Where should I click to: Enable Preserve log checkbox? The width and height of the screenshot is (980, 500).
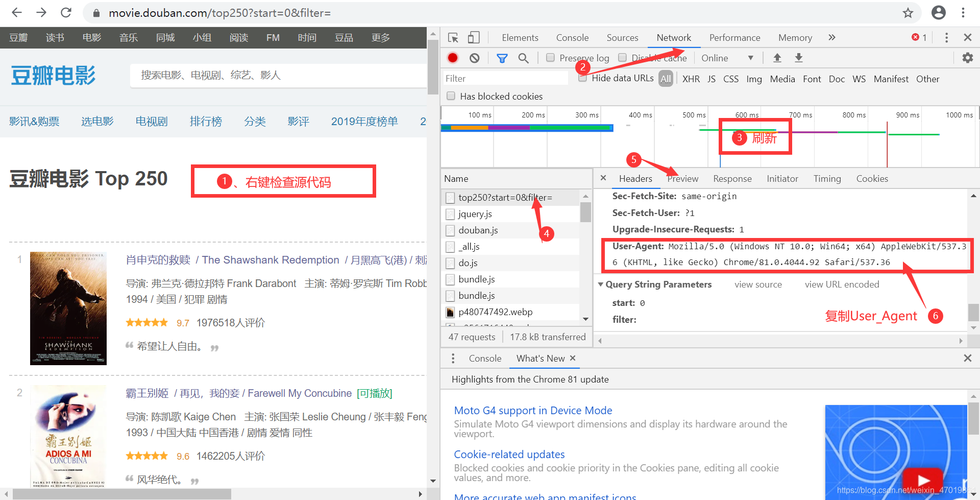550,58
